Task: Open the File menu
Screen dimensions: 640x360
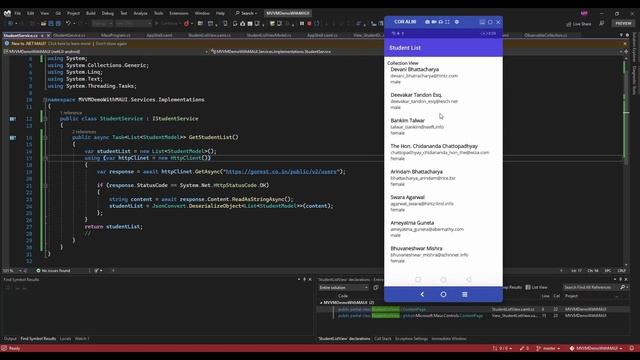Action: pos(18,13)
